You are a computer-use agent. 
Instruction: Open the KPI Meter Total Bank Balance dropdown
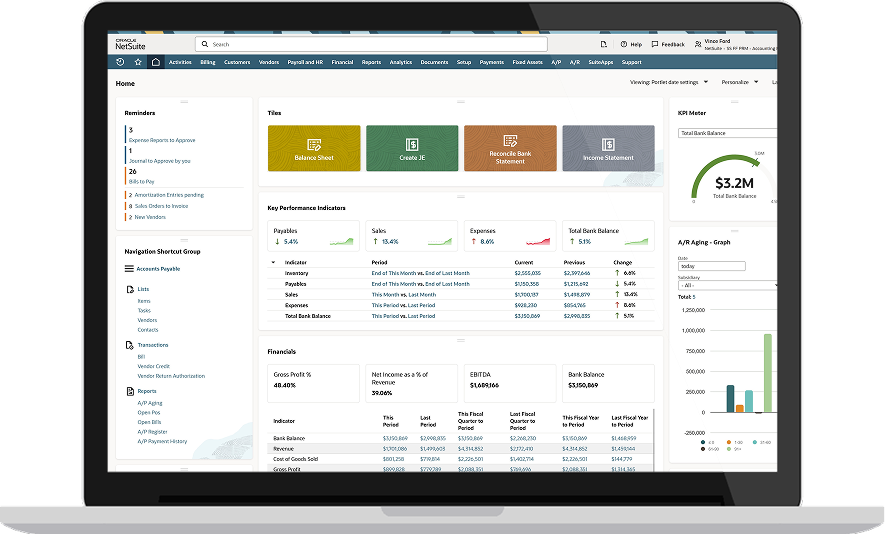coord(727,133)
